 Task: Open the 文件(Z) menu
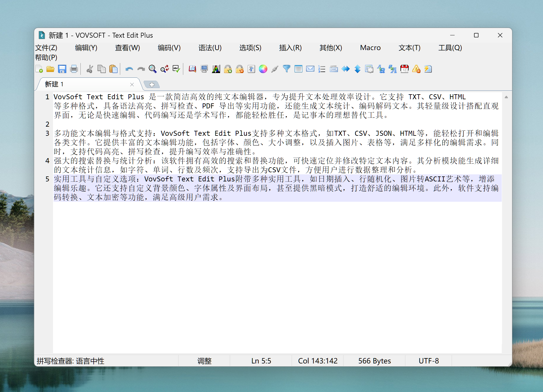pos(46,48)
